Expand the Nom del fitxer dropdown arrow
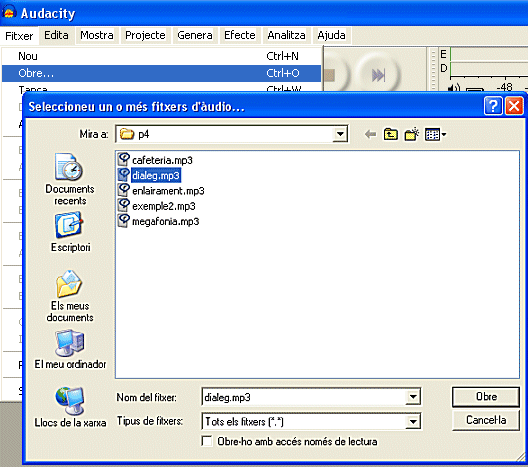528x467 pixels. tap(413, 397)
